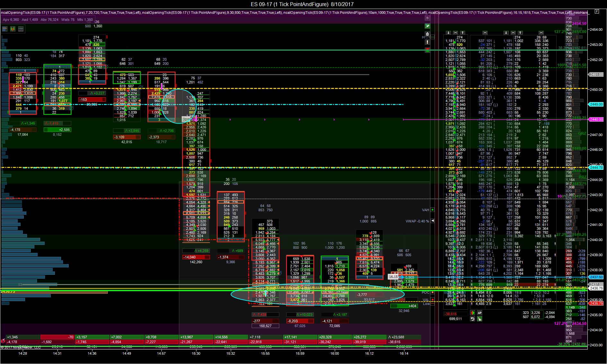Click the Mts 1,350 statistic

[85, 20]
